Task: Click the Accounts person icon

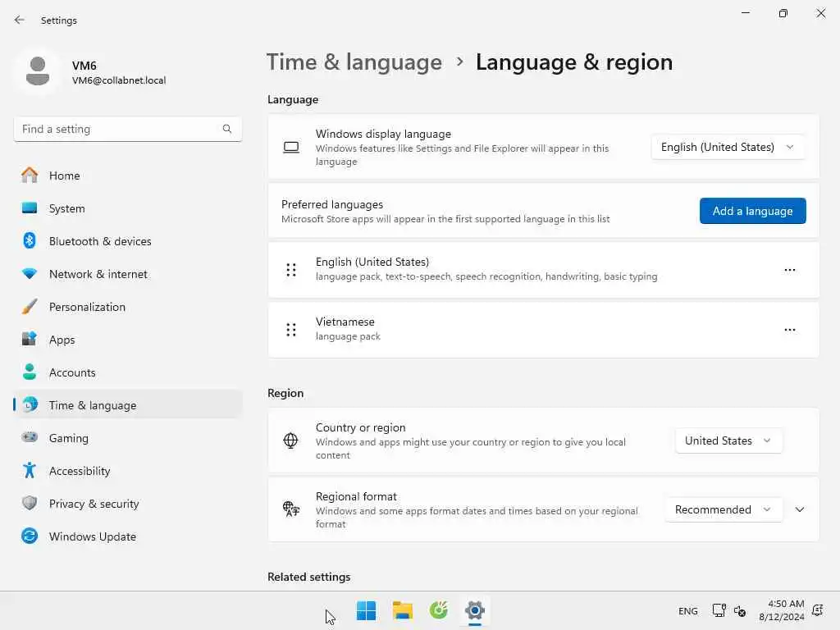Action: (30, 372)
